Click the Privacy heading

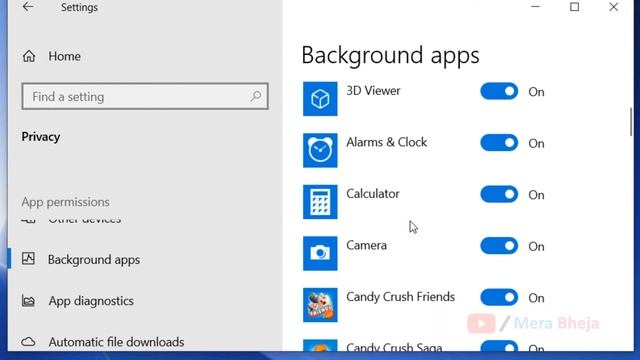click(41, 137)
